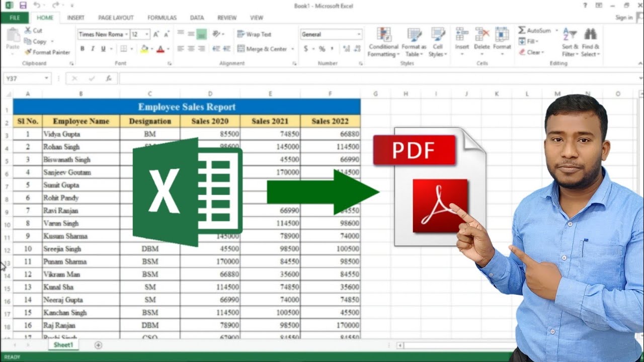Screen dimensions: 644x362
Task: Open Format as Table gallery
Action: click(415, 42)
